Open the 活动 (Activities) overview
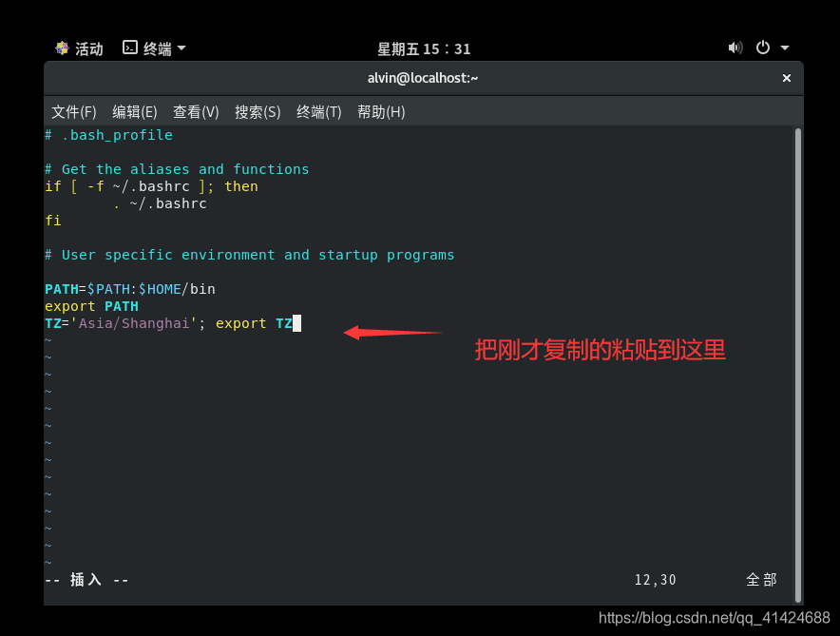840x636 pixels. (89, 48)
